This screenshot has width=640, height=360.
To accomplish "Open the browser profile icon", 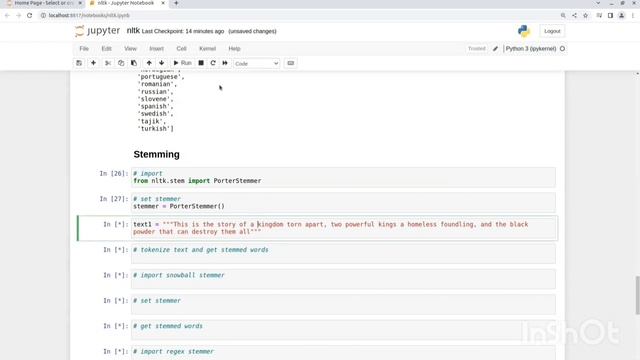I will coord(621,16).
